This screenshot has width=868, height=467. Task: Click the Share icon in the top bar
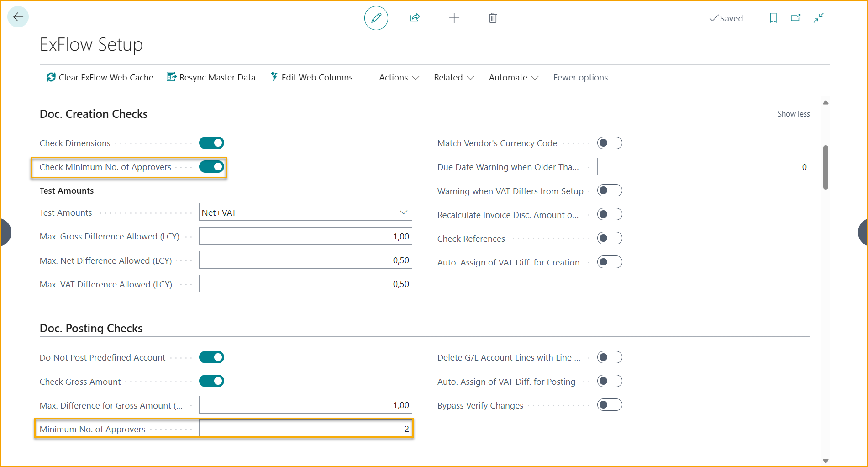415,18
